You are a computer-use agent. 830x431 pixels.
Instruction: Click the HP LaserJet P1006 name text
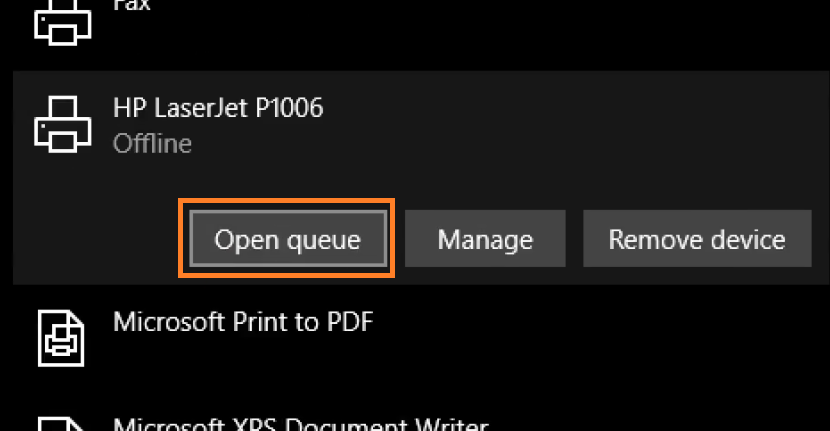[x=218, y=108]
